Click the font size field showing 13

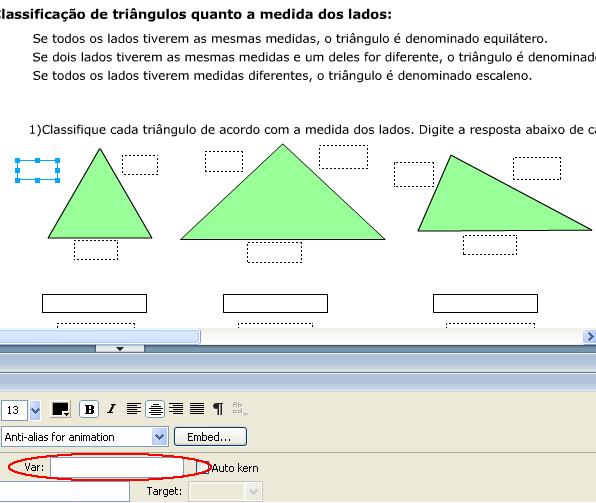pos(14,410)
